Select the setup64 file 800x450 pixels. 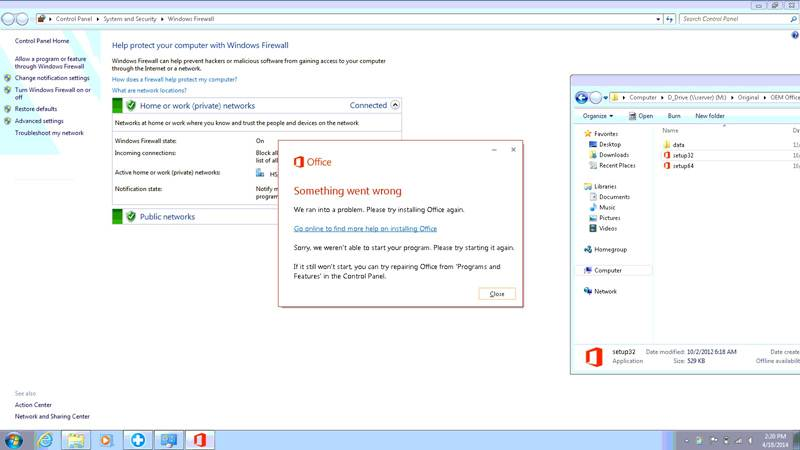683,166
